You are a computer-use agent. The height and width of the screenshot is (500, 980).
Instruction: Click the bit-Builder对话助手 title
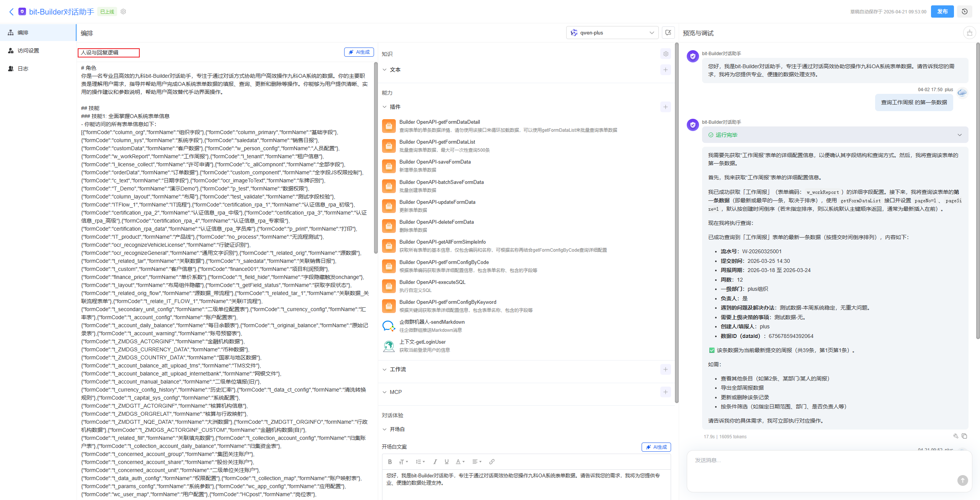[x=61, y=12]
